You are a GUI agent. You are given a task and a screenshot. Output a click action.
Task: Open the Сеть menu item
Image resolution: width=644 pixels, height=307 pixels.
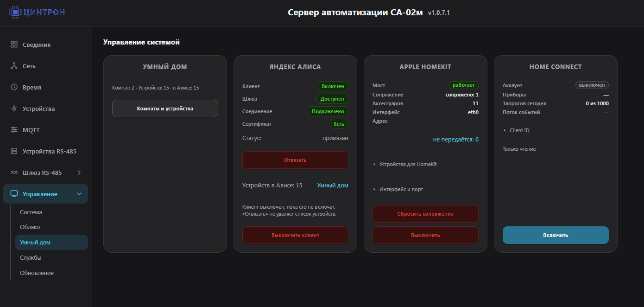(45, 66)
